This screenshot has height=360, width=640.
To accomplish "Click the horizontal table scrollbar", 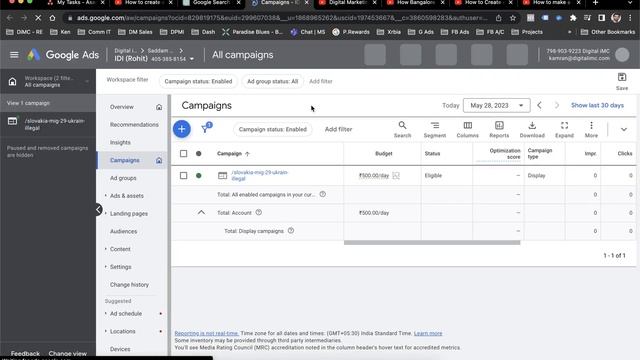I will [432, 242].
